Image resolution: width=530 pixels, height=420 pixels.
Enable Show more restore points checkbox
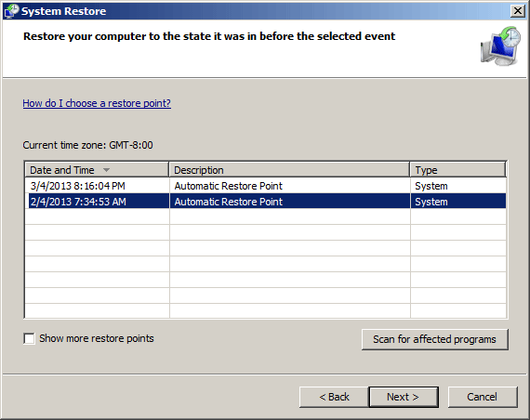tap(29, 338)
